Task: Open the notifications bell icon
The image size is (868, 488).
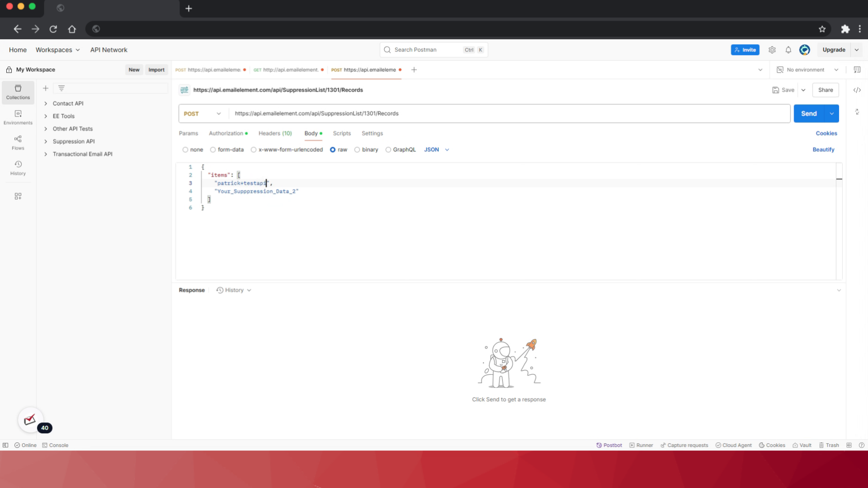Action: [x=788, y=50]
